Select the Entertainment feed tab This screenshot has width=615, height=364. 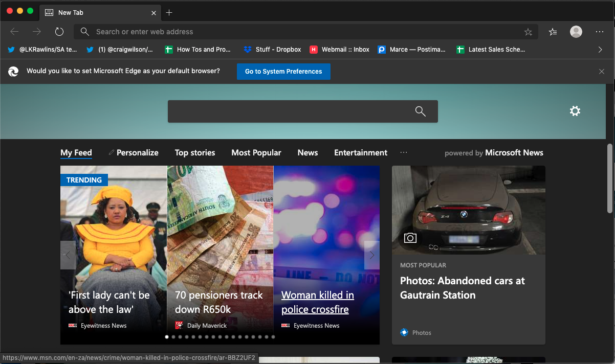(x=361, y=153)
